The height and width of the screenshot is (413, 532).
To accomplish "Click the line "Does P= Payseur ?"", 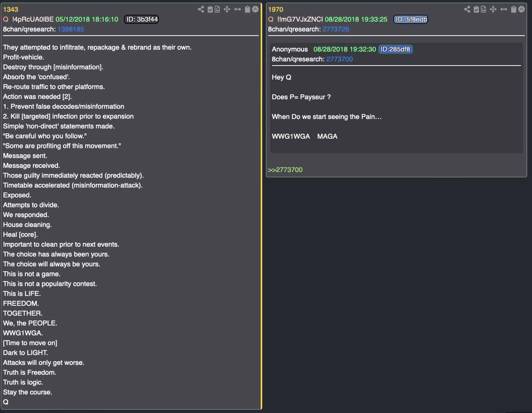I will tap(301, 97).
